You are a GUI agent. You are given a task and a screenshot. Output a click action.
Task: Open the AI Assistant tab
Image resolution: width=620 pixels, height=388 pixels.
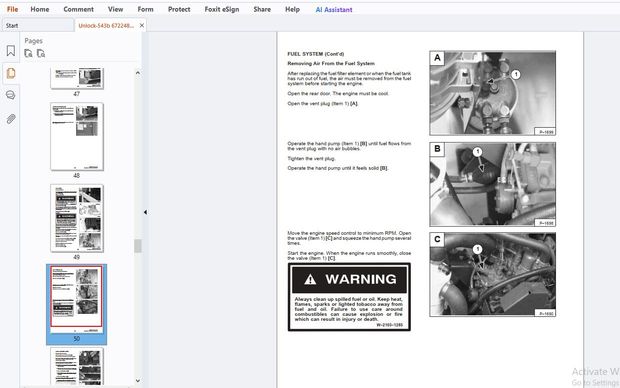(334, 9)
